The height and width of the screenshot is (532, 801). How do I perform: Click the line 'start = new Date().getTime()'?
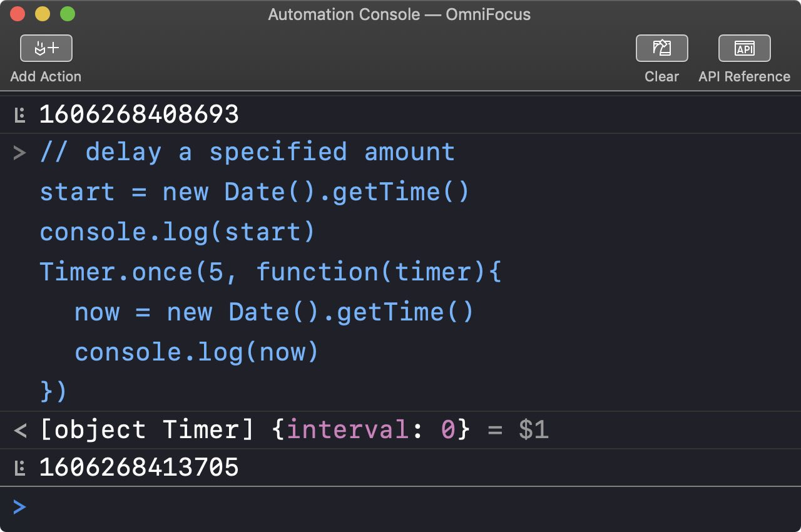tap(255, 192)
